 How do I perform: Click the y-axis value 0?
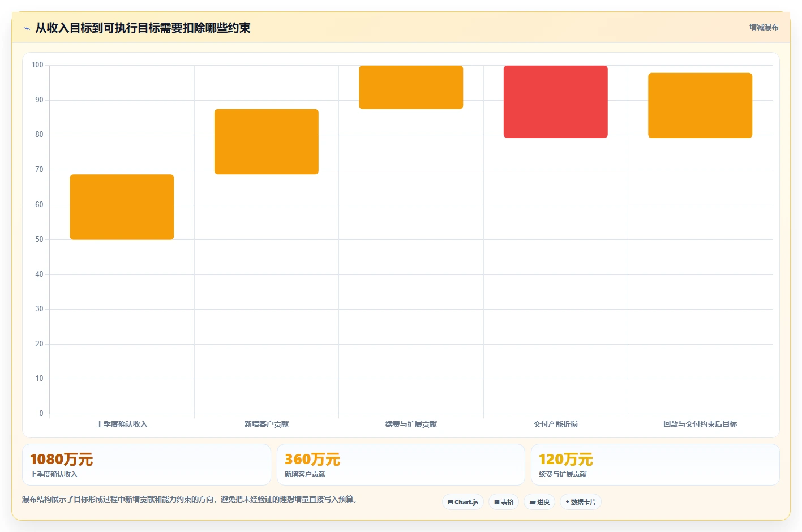[x=41, y=414]
